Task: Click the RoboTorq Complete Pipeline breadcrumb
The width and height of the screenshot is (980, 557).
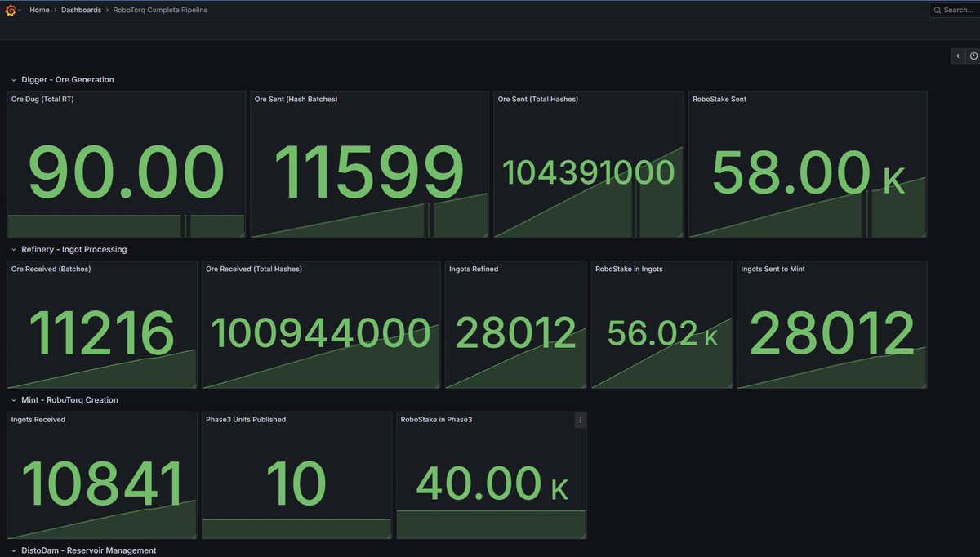Action: point(160,10)
